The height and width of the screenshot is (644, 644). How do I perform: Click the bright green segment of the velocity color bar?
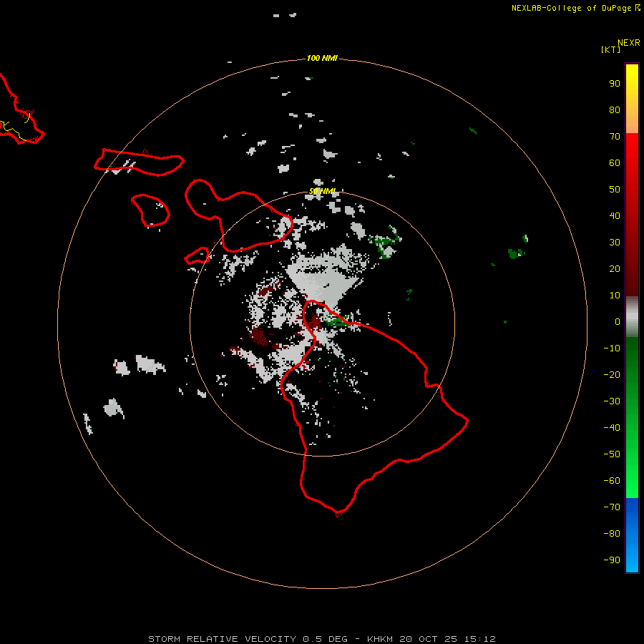(632, 417)
